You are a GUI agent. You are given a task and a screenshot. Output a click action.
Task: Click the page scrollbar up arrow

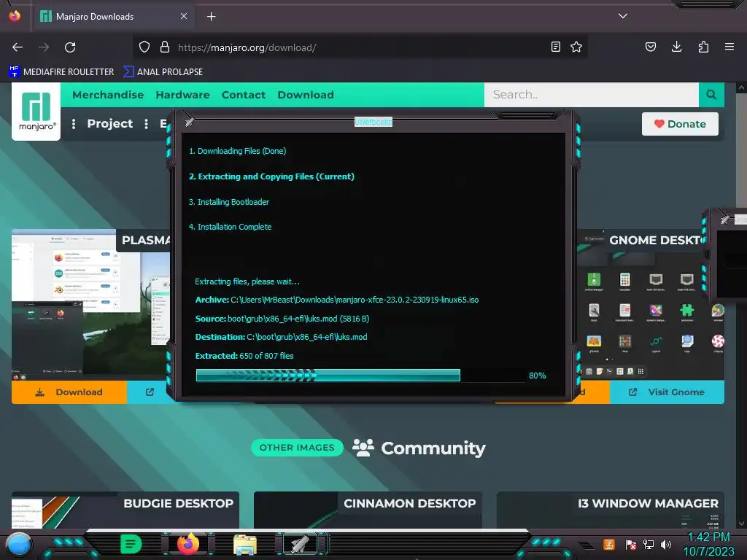[741, 88]
